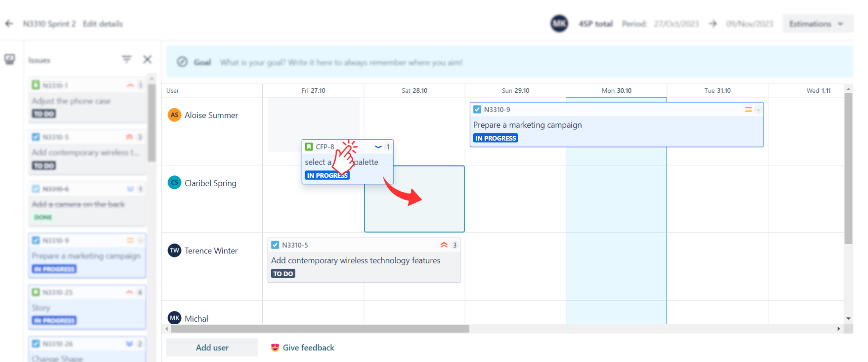Click the Sun 29.10 column header
Screen dimensions: 868x362
click(x=515, y=90)
